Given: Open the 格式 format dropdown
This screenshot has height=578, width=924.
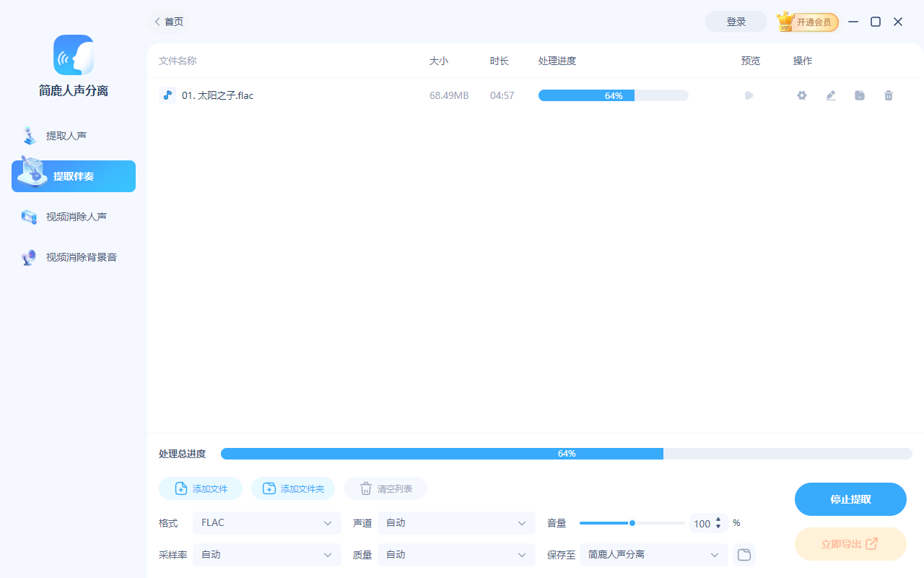Looking at the screenshot, I should tap(266, 522).
